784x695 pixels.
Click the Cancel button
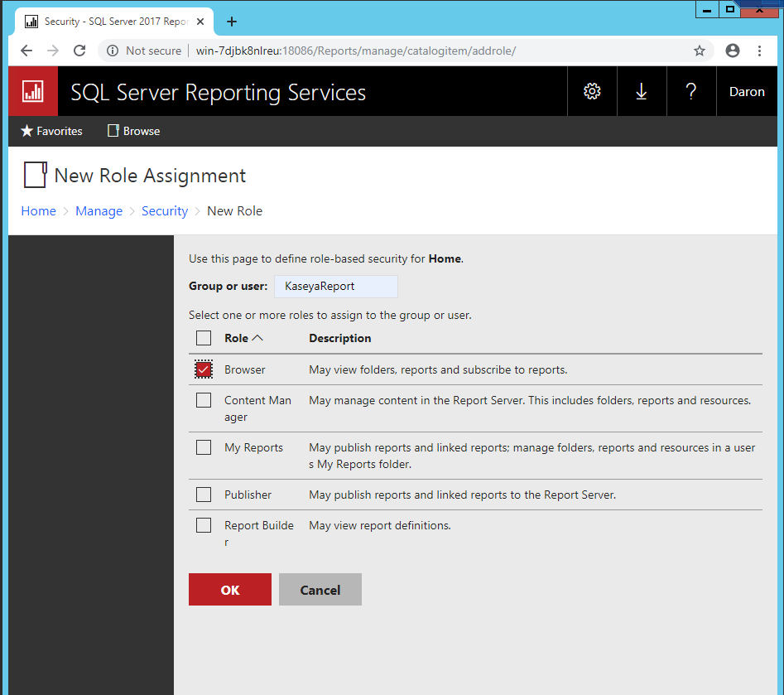point(320,590)
